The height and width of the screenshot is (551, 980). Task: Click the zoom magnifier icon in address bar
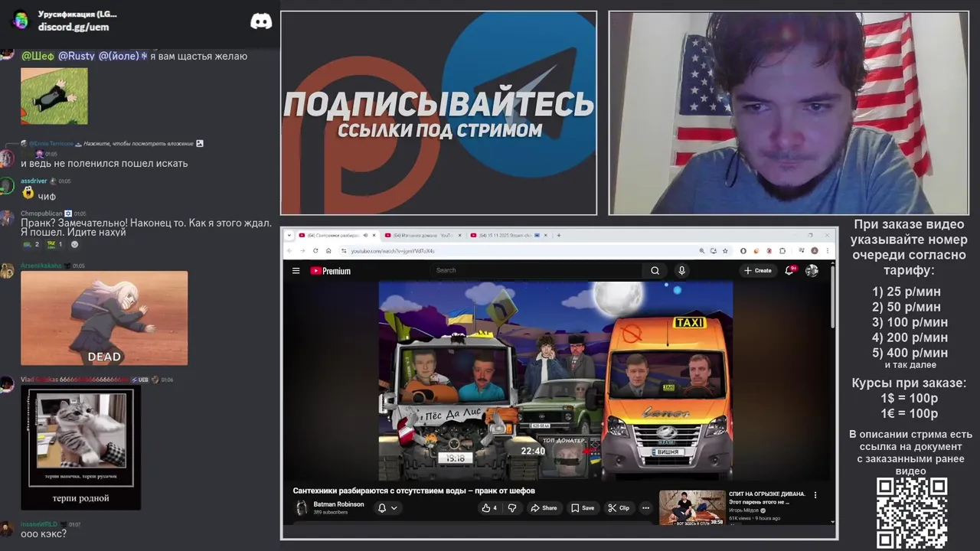(702, 251)
